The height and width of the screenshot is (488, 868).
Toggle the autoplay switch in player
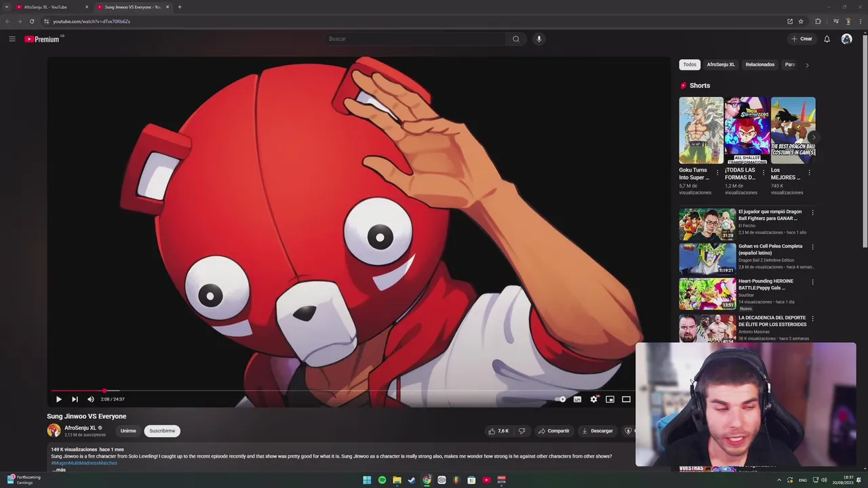(x=560, y=399)
